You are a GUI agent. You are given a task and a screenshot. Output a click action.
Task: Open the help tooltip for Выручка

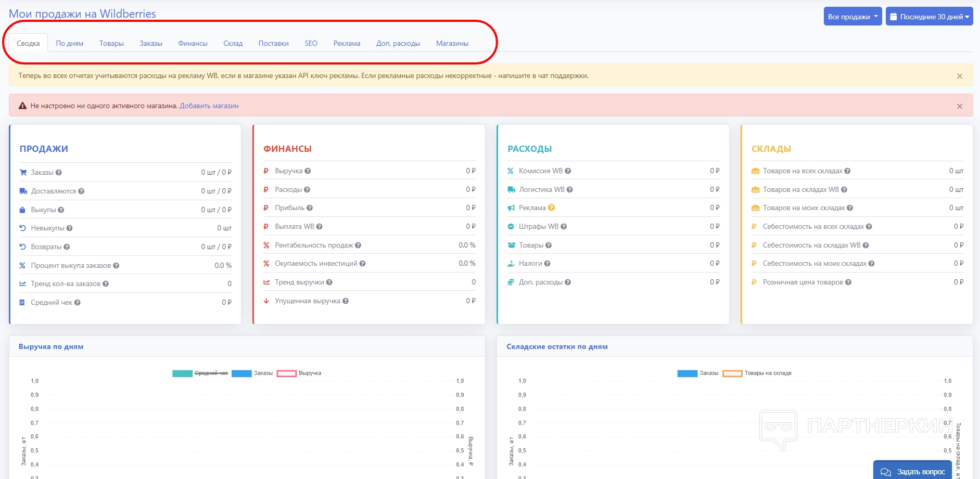click(x=308, y=171)
